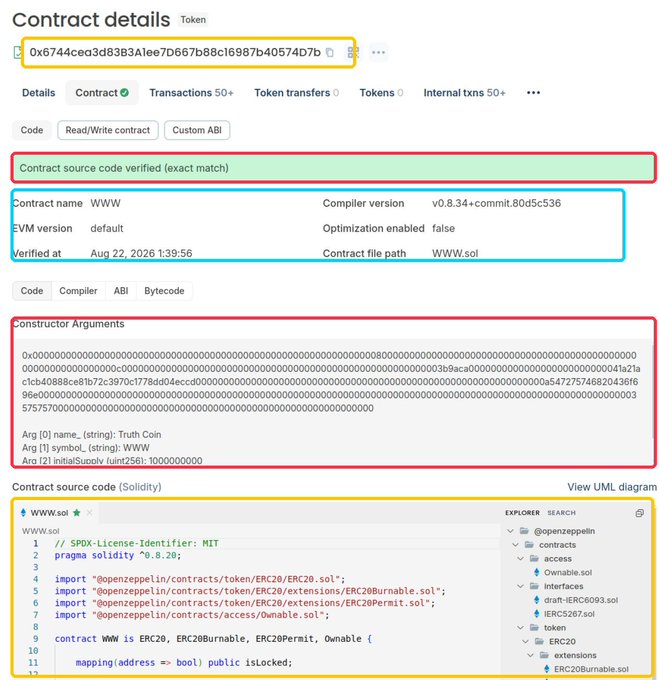Click the access folder icon
The width and height of the screenshot is (659, 680).
(x=534, y=559)
